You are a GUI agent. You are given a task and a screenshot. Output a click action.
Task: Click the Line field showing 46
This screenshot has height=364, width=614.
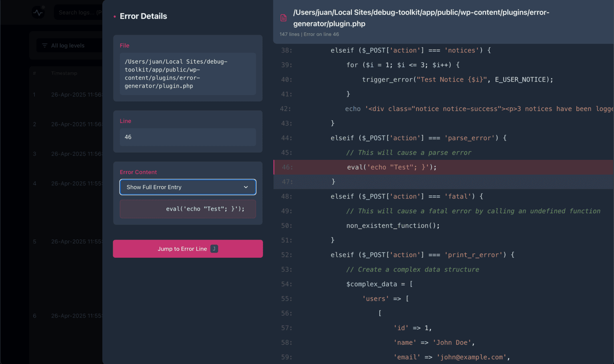(x=187, y=137)
